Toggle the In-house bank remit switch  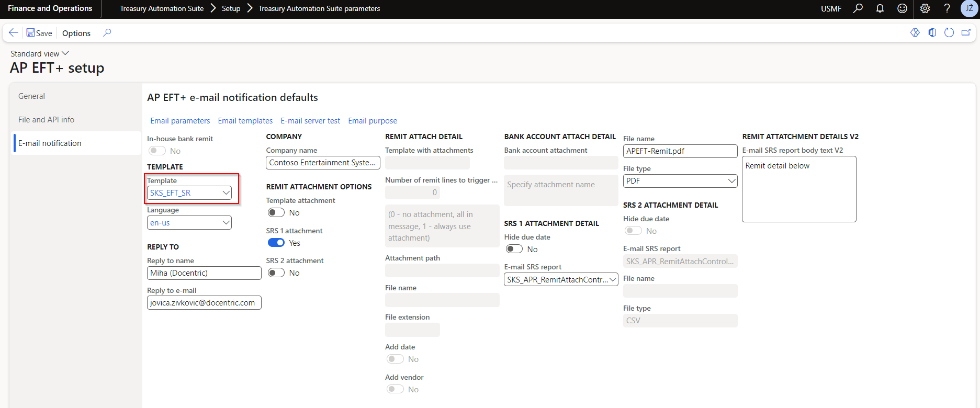[x=157, y=151]
